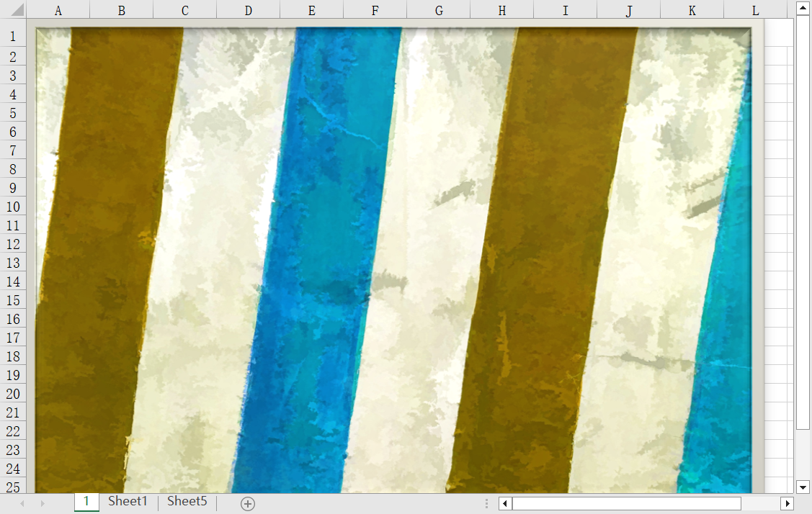Click the vertical scrollbar up arrow
Screen dimensions: 812x514
(x=803, y=8)
